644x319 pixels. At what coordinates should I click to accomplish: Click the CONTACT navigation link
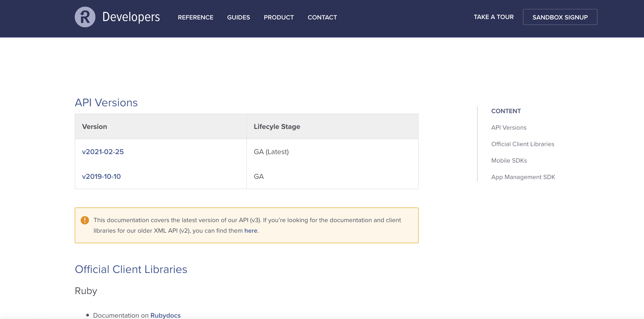[322, 17]
